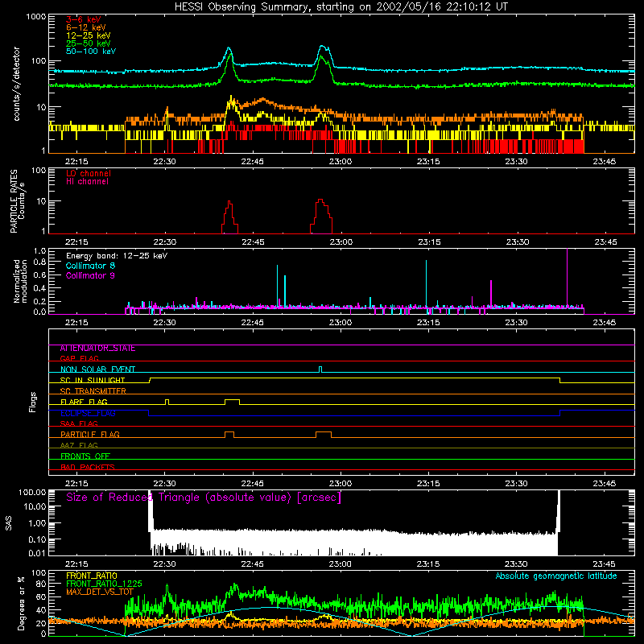
Task: Click the FRONT_RATIO legend label
Action: (x=92, y=576)
